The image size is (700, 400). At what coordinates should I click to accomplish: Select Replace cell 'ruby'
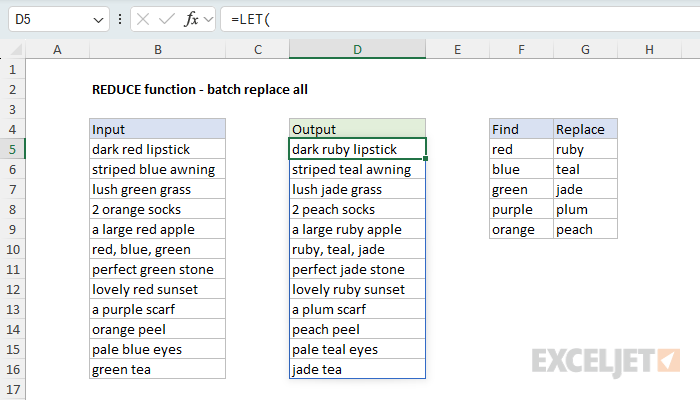tap(585, 149)
